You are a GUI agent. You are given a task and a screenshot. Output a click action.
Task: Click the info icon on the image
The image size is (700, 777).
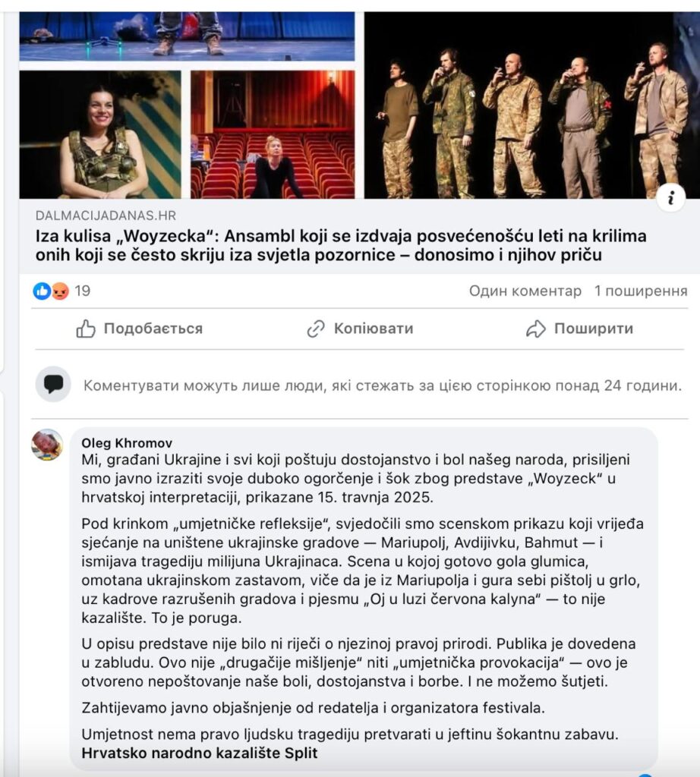[x=670, y=197]
